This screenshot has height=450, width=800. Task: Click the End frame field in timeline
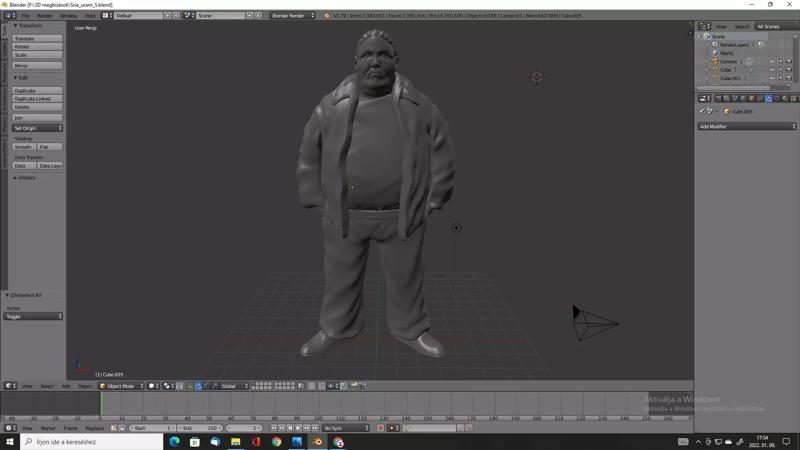(200, 428)
